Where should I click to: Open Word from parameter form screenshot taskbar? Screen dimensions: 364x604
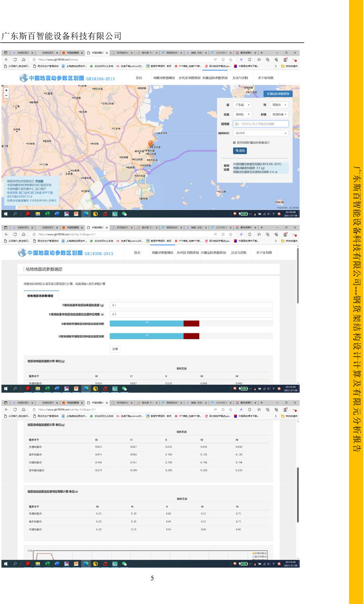coord(57,389)
